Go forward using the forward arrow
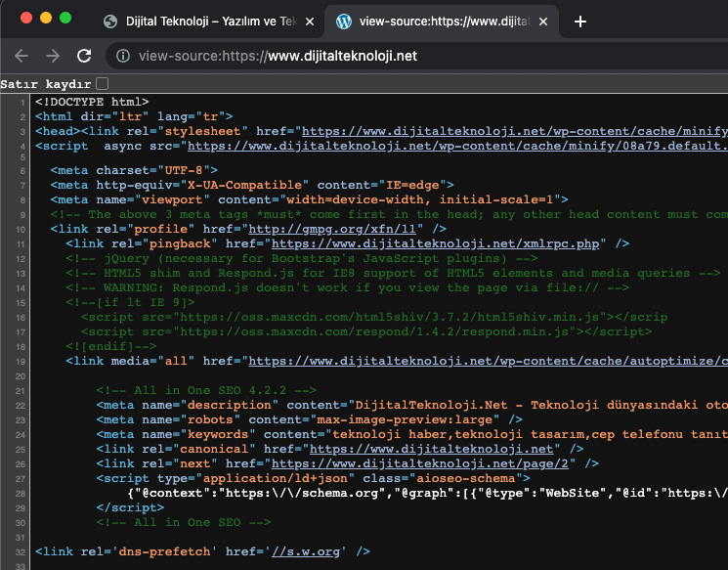 (53, 56)
